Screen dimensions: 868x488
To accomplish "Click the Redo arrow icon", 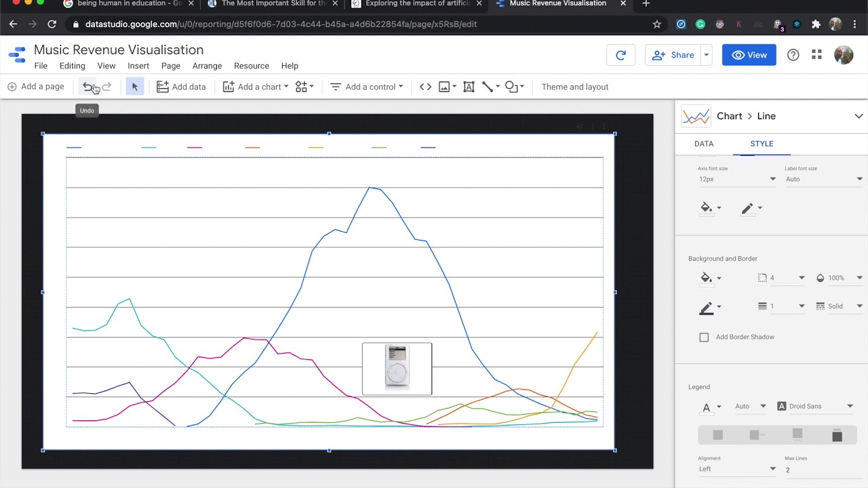I will coord(106,87).
